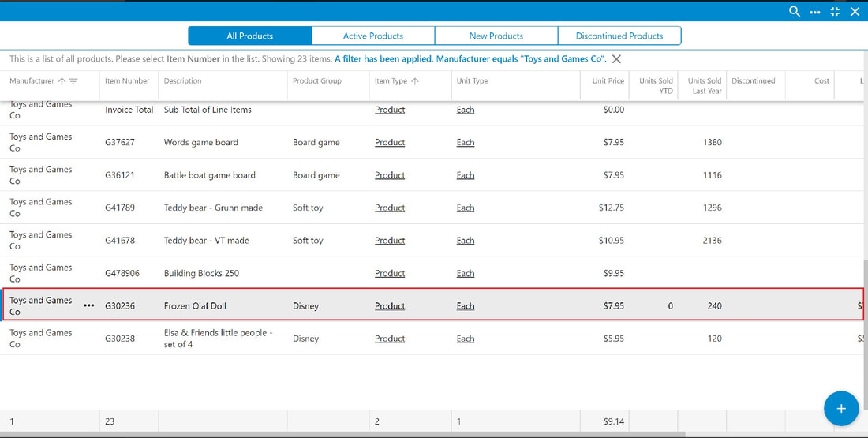Click the Disney group for G30238
Viewport: 868px width, 438px height.
pos(305,339)
